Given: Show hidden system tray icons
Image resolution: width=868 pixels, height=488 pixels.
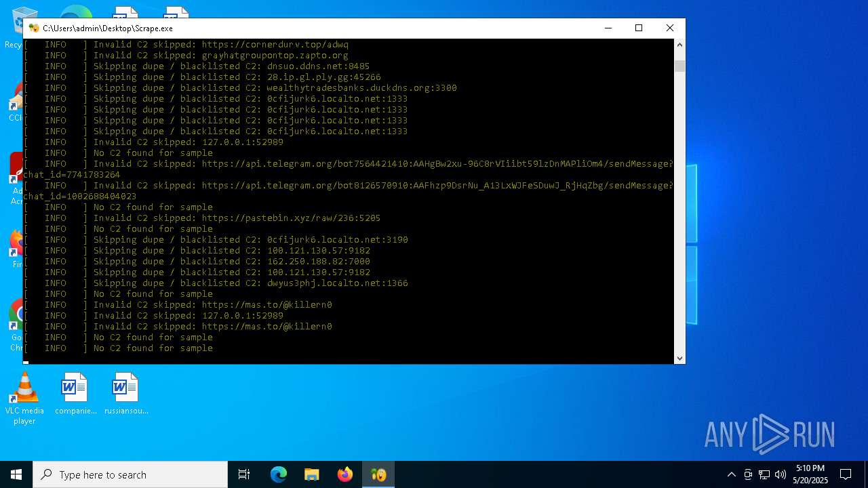Looking at the screenshot, I should pyautogui.click(x=731, y=474).
